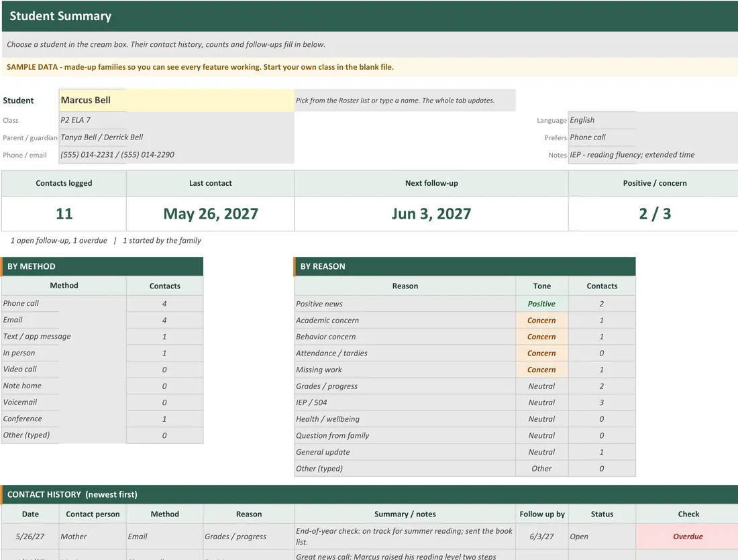Select the 'Other (typed)' method row

click(102, 435)
